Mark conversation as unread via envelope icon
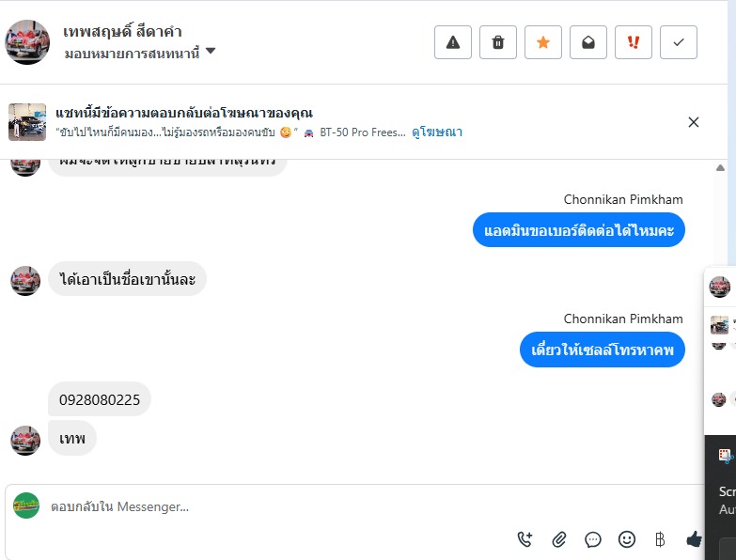Viewport: 736px width, 560px height. pyautogui.click(x=588, y=42)
